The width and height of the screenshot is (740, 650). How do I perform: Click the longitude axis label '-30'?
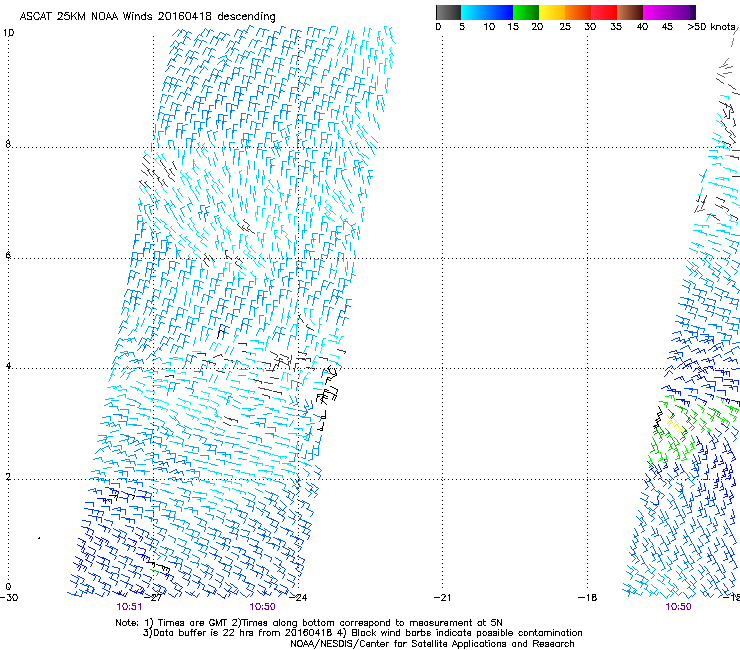pyautogui.click(x=9, y=598)
